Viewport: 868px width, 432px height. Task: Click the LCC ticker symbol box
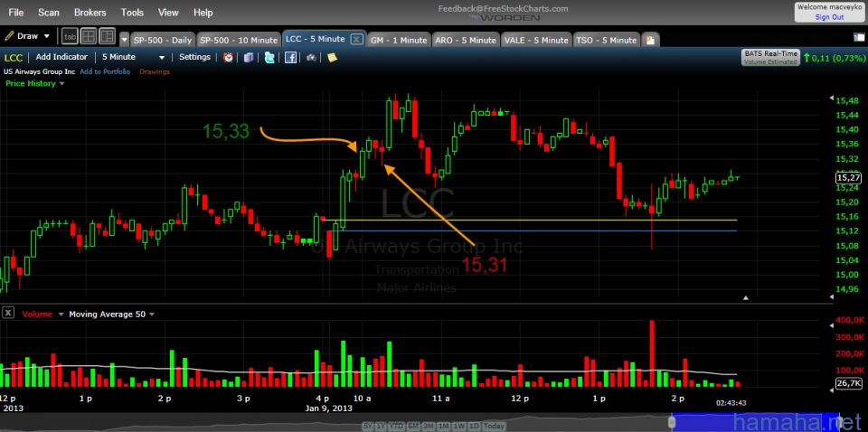pyautogui.click(x=14, y=57)
